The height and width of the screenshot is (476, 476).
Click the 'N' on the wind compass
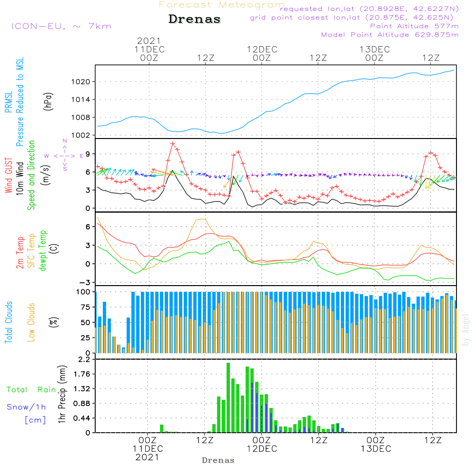coord(65,141)
